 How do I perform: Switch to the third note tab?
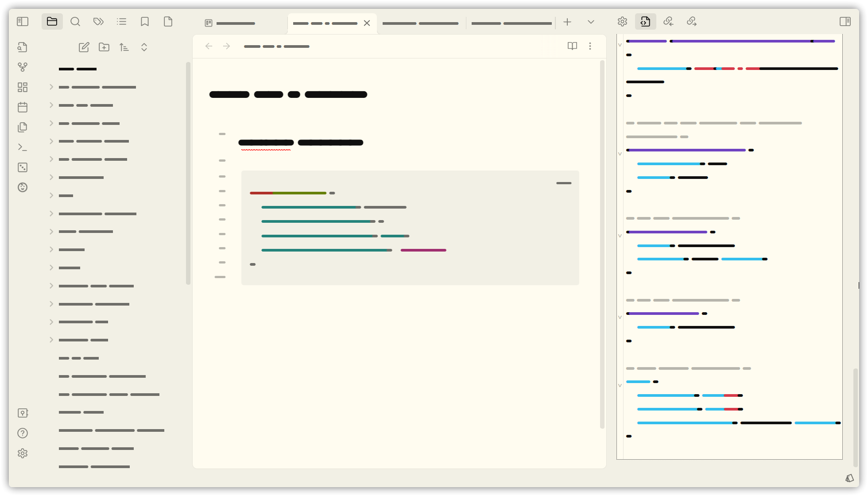coord(420,23)
